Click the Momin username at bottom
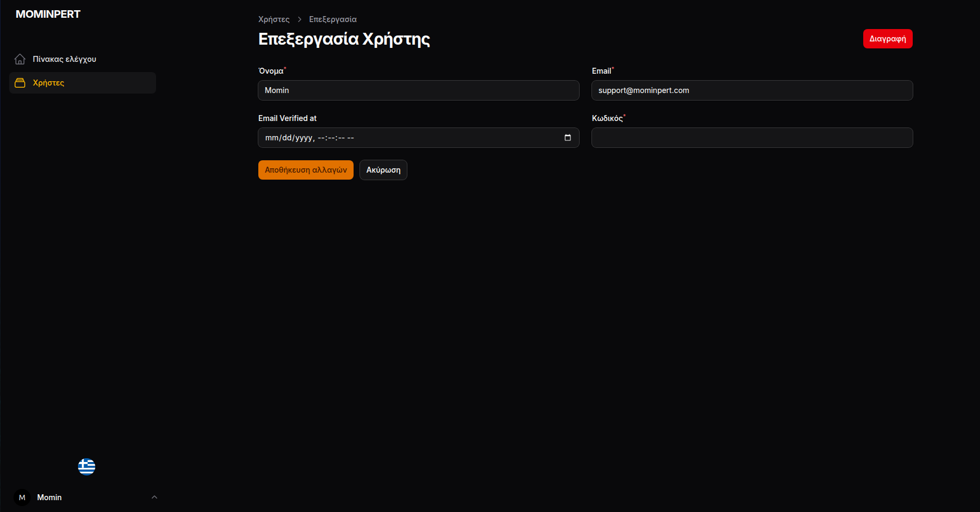The height and width of the screenshot is (512, 980). pos(49,497)
